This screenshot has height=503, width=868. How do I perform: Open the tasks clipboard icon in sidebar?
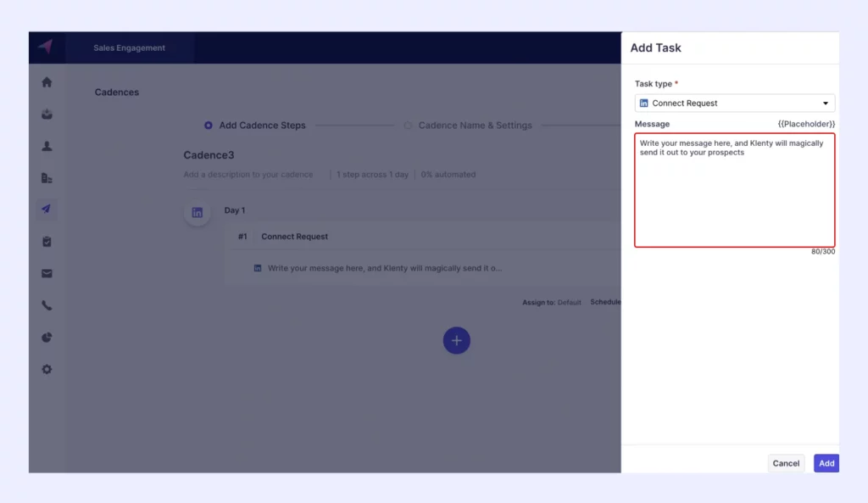[47, 242]
